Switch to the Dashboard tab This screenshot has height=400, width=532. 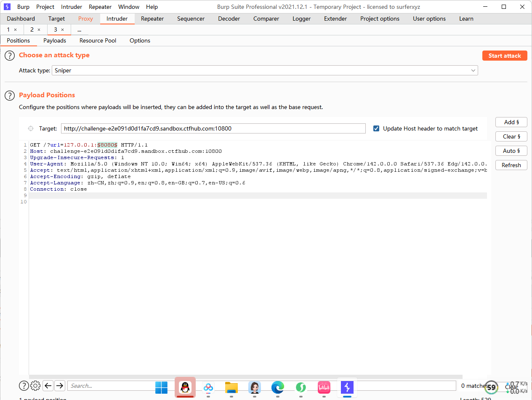21,19
